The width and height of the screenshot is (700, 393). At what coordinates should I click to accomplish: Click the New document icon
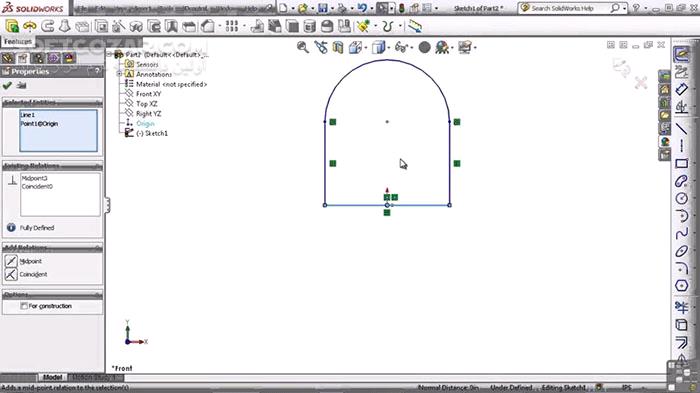point(283,8)
